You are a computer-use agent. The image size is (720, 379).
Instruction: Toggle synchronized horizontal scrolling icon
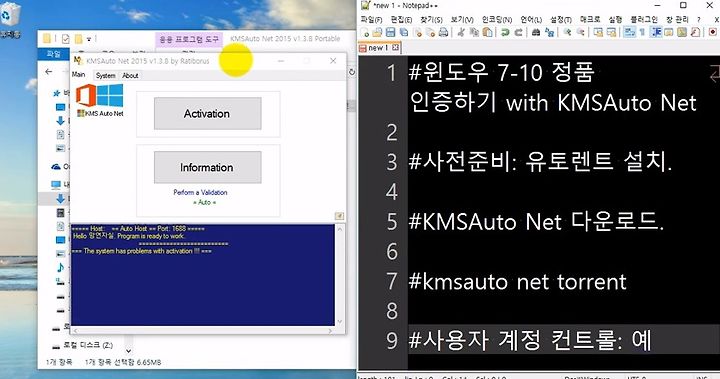tap(612, 32)
